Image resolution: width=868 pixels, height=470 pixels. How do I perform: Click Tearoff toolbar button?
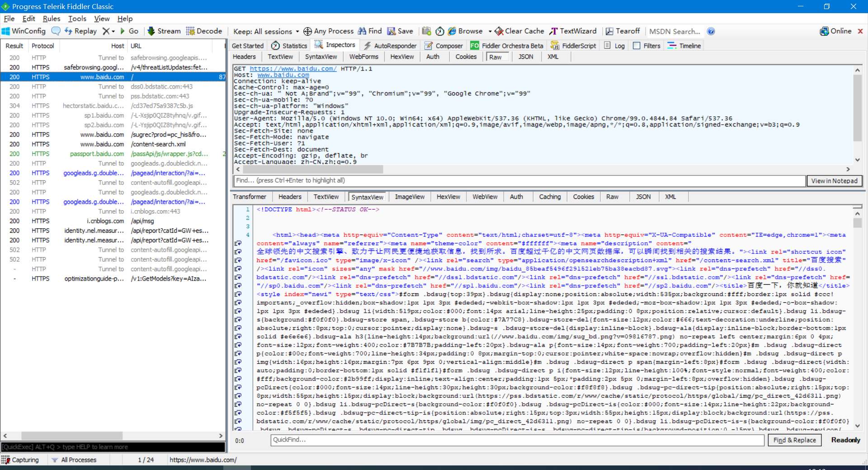click(x=623, y=31)
